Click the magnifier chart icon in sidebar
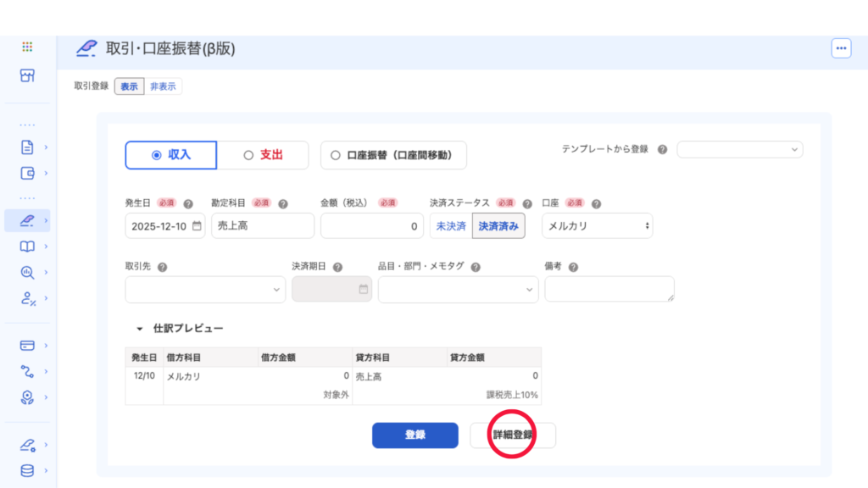 pos(27,272)
